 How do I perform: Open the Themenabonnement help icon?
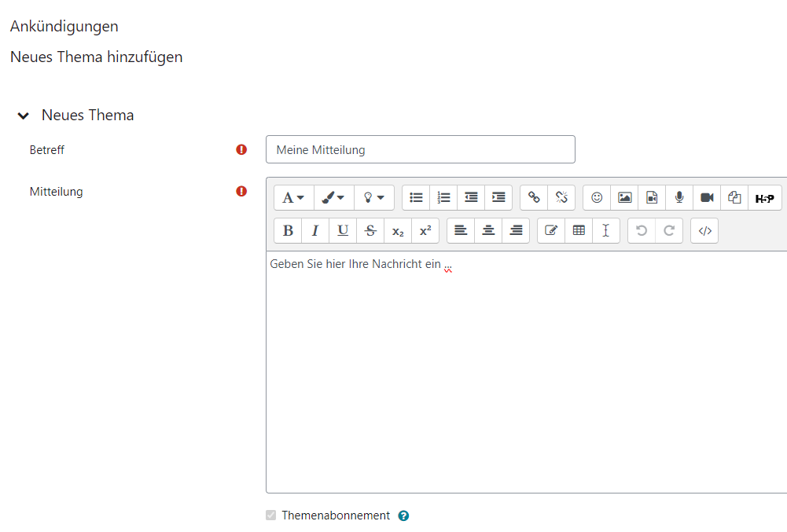click(x=403, y=516)
